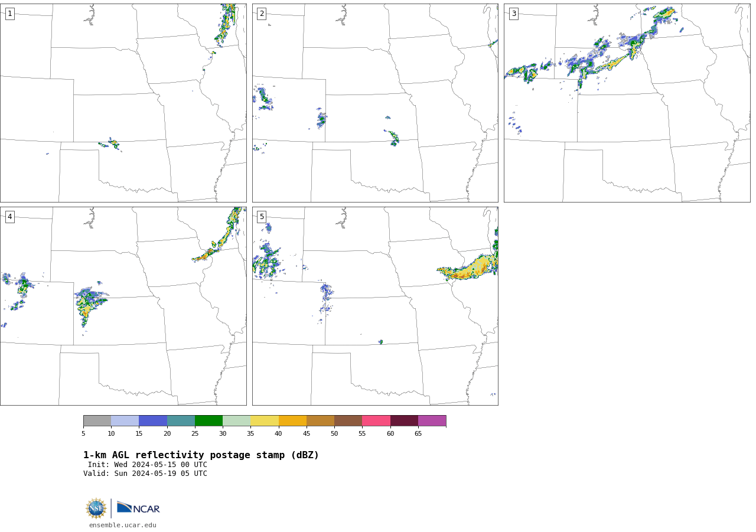Click the number 1 panel label
The width and height of the screenshot is (756, 532).
coord(9,14)
